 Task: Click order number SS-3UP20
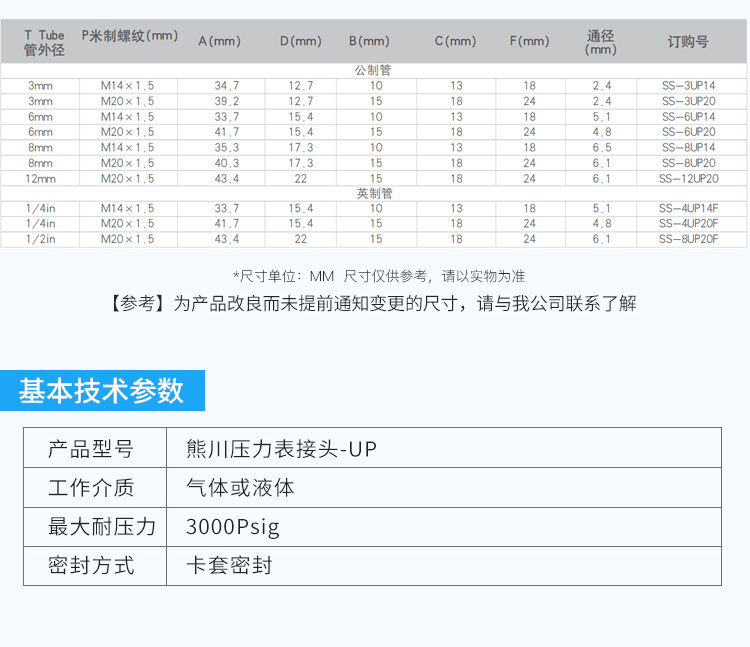pyautogui.click(x=688, y=101)
